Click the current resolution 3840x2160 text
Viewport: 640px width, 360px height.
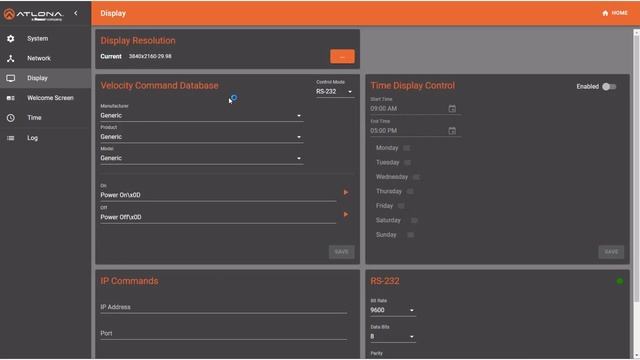150,56
